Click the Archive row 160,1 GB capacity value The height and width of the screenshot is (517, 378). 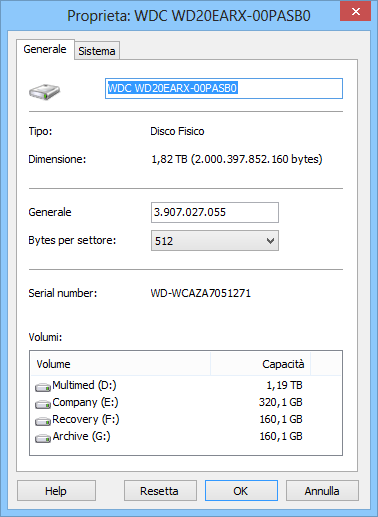(281, 436)
